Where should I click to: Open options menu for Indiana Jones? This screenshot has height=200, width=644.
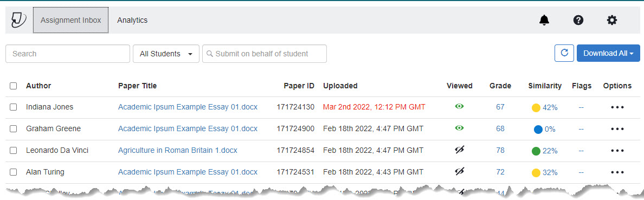(617, 107)
